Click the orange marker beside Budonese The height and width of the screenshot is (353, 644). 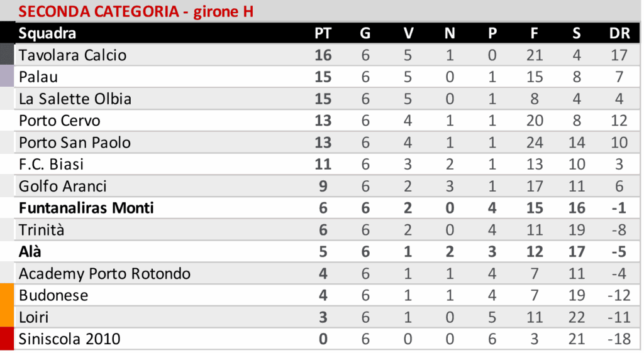coord(7,295)
